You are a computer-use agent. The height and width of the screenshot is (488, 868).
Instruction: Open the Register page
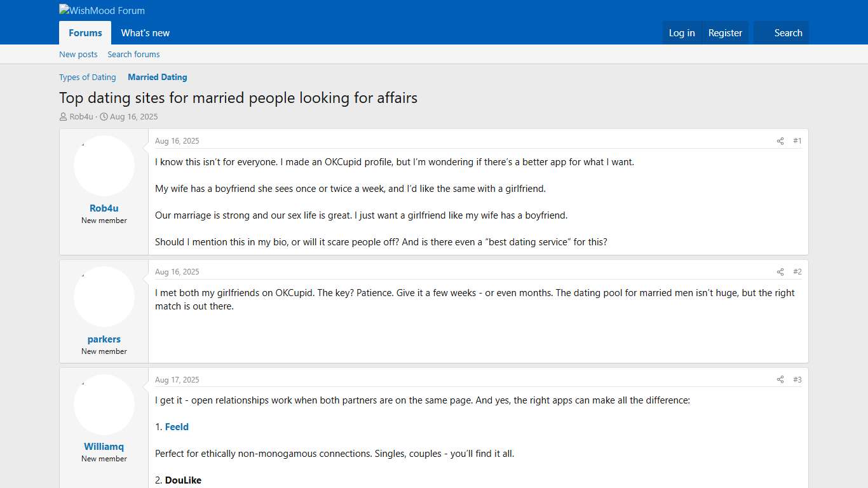coord(725,33)
